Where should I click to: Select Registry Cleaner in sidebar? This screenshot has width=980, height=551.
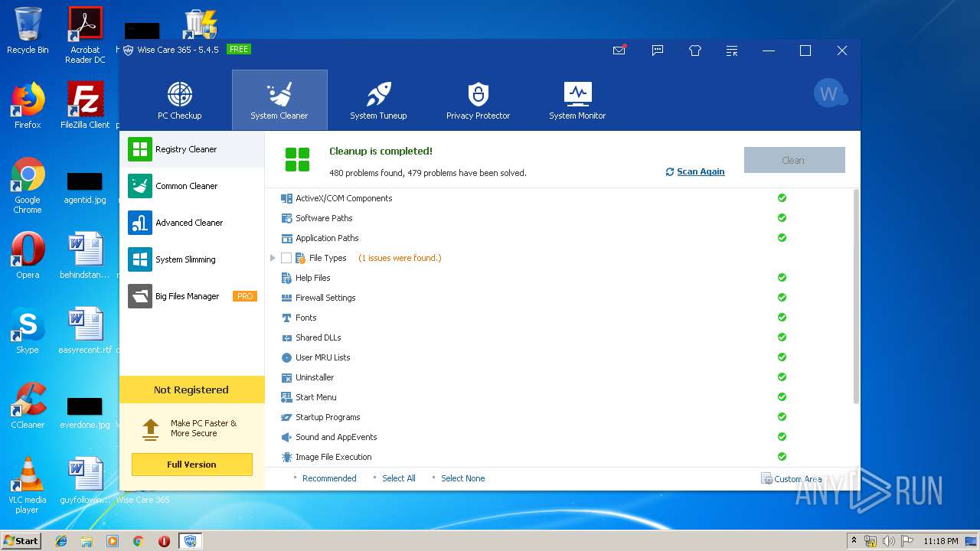(192, 149)
